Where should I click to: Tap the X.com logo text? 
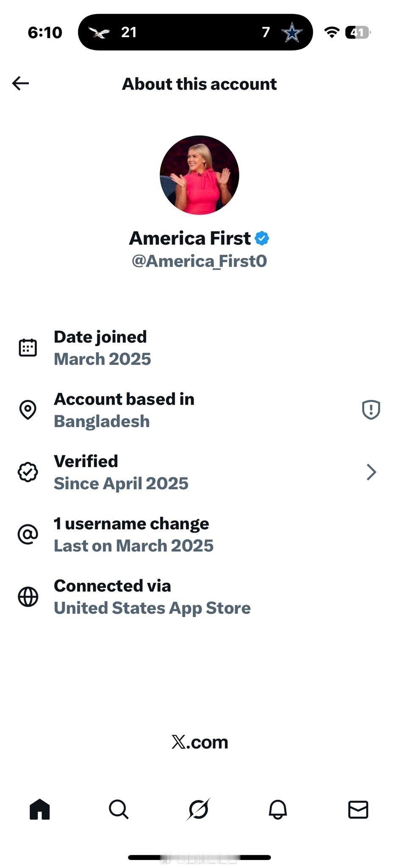[x=199, y=742]
